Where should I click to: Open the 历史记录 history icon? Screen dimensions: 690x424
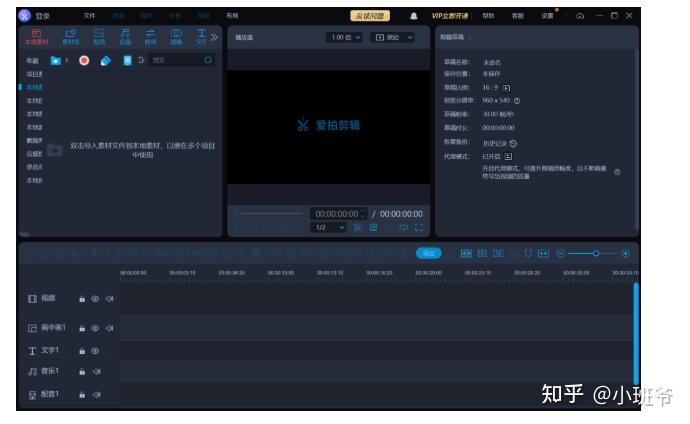point(513,143)
